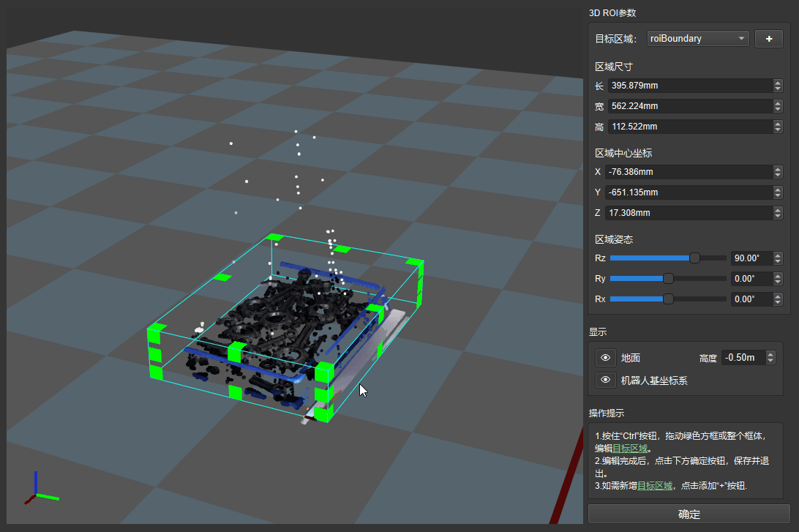
Task: Open the roiBoundary target region dropdown
Action: pyautogui.click(x=740, y=38)
